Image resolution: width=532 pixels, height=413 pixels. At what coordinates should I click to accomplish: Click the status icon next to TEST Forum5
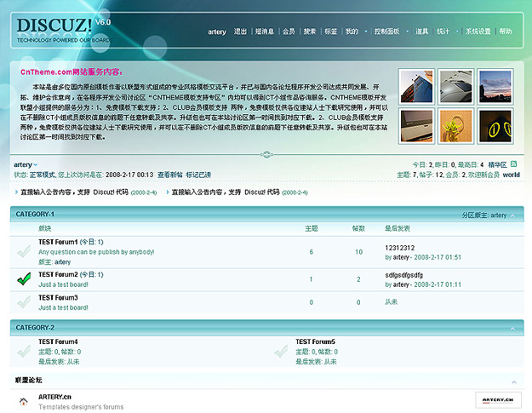tap(281, 351)
